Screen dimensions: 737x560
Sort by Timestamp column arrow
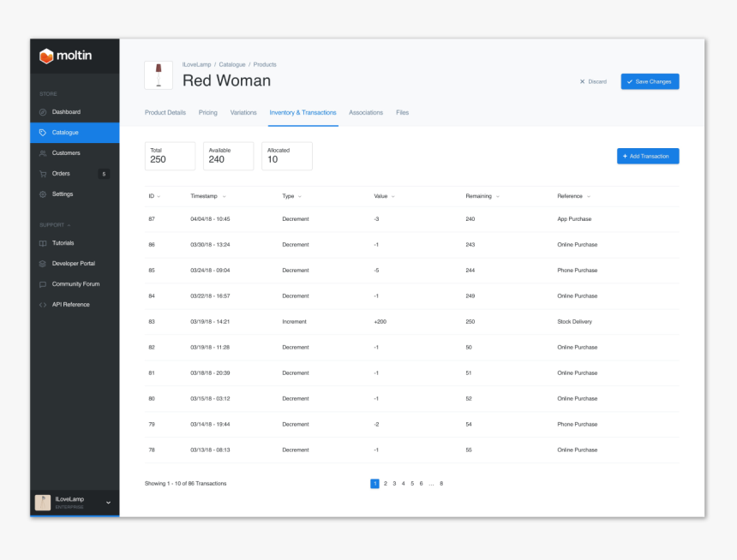[225, 196]
